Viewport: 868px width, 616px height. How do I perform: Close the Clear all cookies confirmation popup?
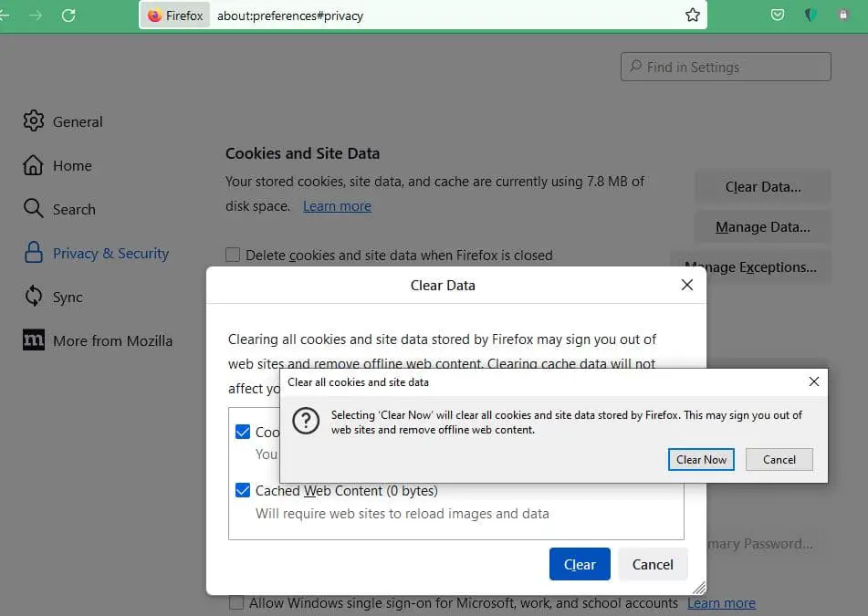814,381
